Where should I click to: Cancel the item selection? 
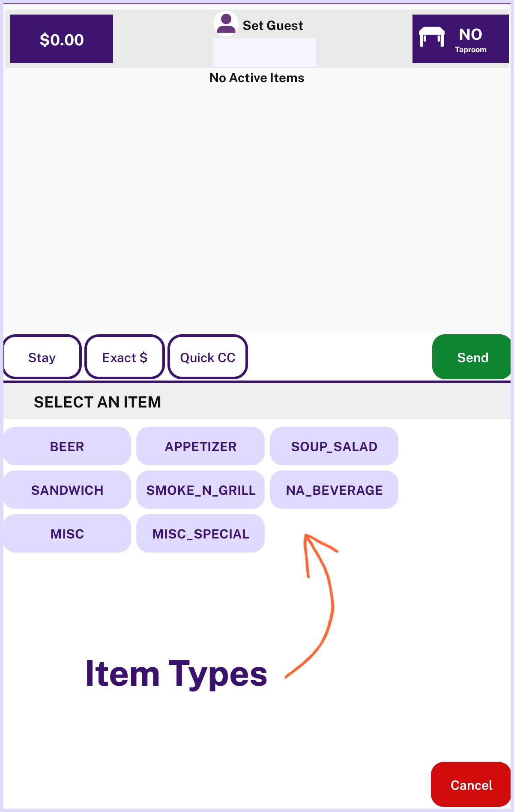coord(471,784)
